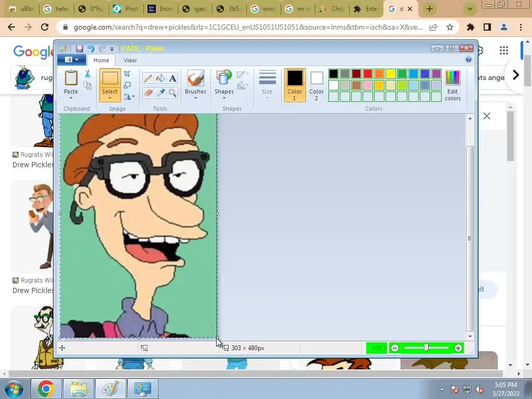
Task: Select the Magnifier tool in Paint
Action: [172, 92]
